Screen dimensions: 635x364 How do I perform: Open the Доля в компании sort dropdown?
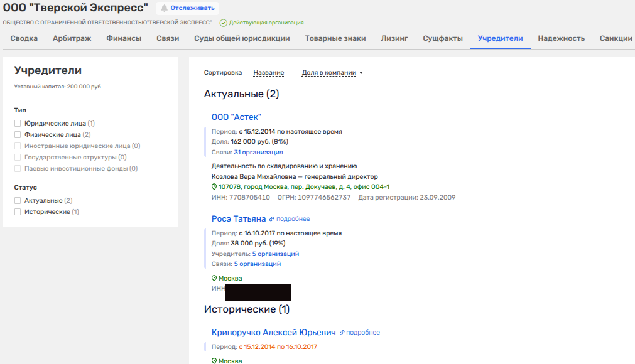(332, 73)
